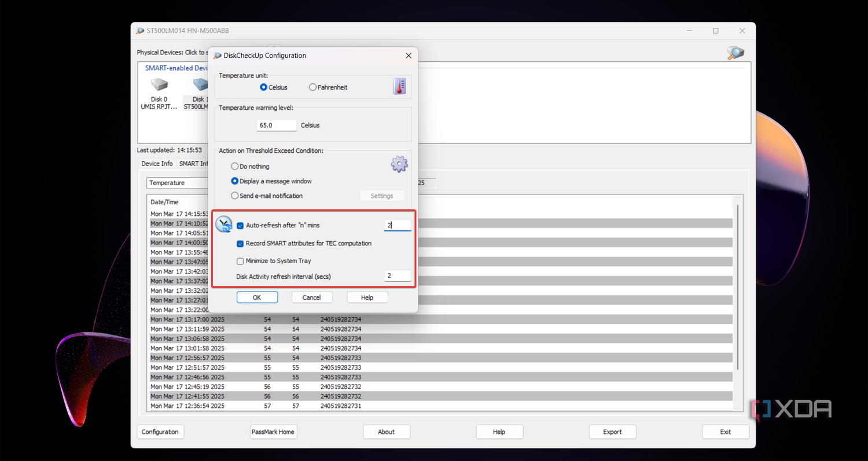Click the DiskCheckUp Configuration title bar icon
The image size is (868, 461).
(x=218, y=56)
